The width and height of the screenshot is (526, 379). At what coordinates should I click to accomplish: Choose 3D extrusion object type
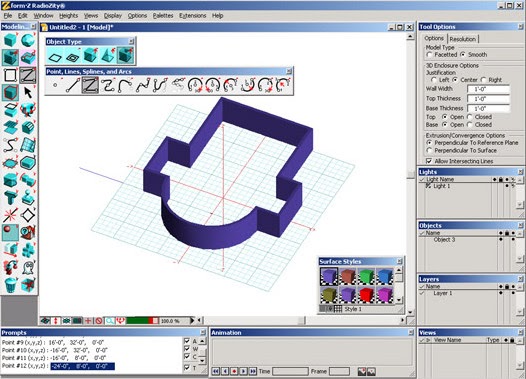[x=90, y=56]
